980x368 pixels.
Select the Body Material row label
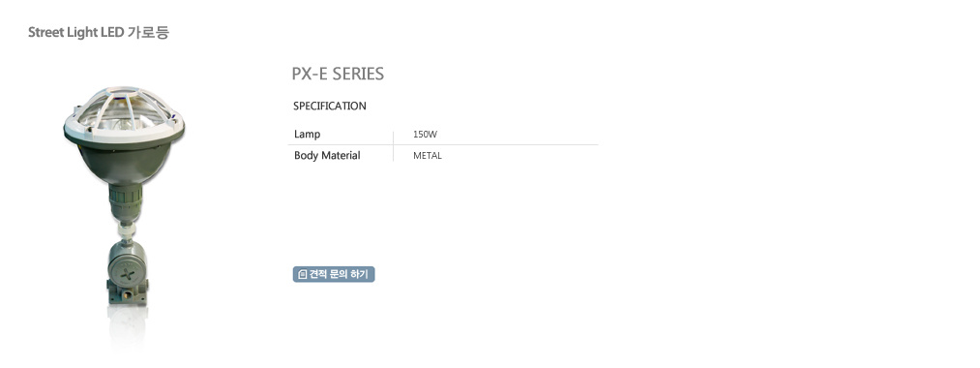pyautogui.click(x=327, y=155)
